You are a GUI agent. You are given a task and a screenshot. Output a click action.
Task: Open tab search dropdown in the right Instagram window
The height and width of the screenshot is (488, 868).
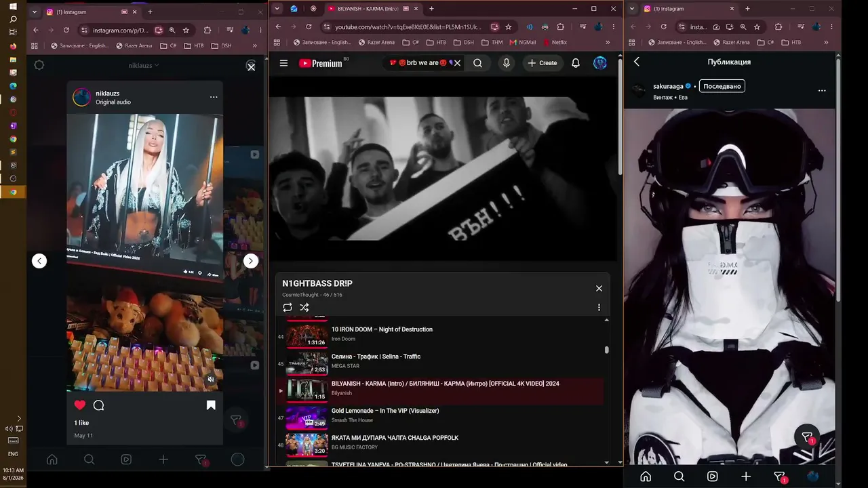coord(633,9)
